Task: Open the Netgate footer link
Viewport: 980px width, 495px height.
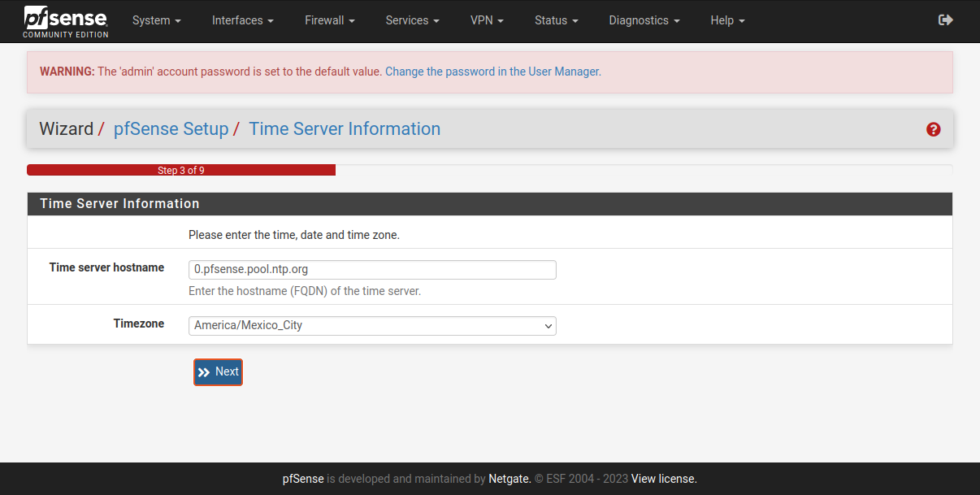Action: coord(510,479)
